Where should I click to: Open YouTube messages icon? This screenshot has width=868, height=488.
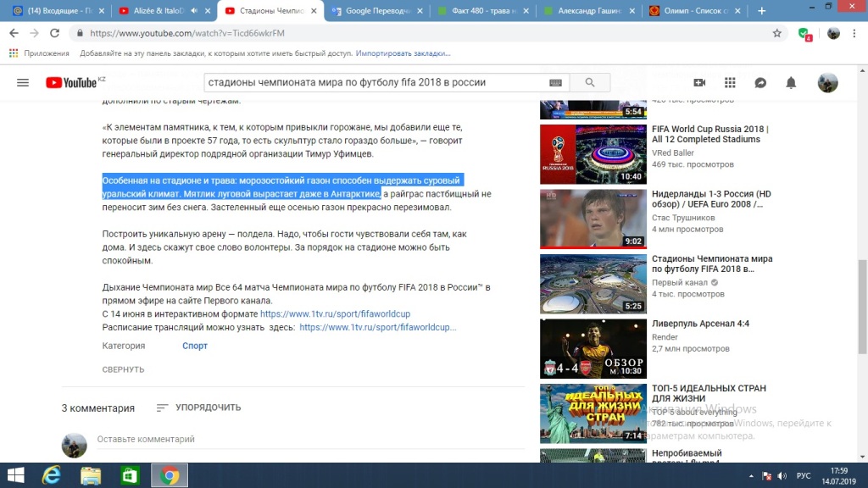pos(760,82)
